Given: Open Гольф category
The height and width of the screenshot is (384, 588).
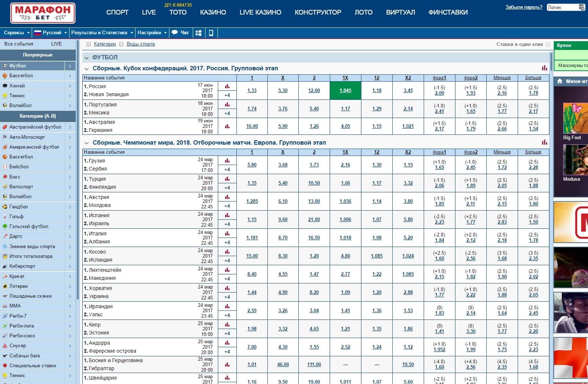Looking at the screenshot, I should [38, 216].
